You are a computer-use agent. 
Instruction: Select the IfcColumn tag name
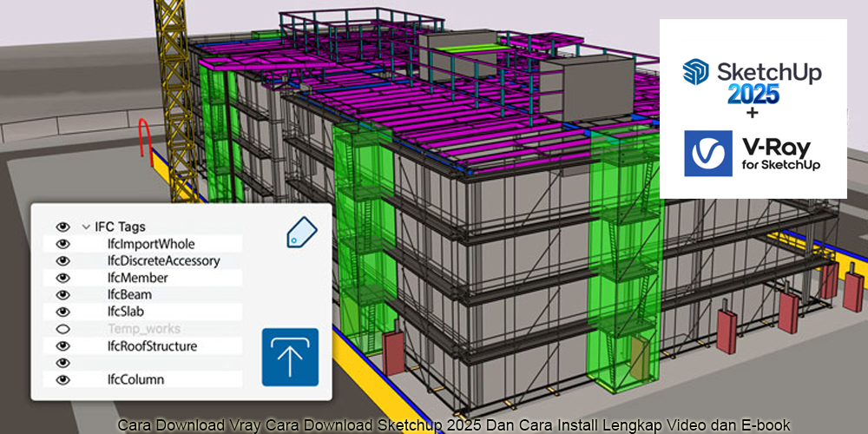point(135,380)
